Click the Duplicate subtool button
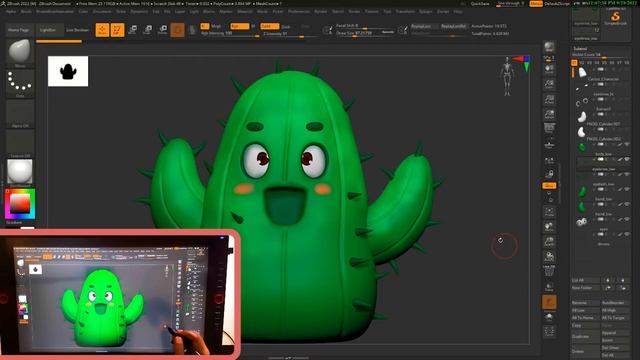 [x=586, y=336]
